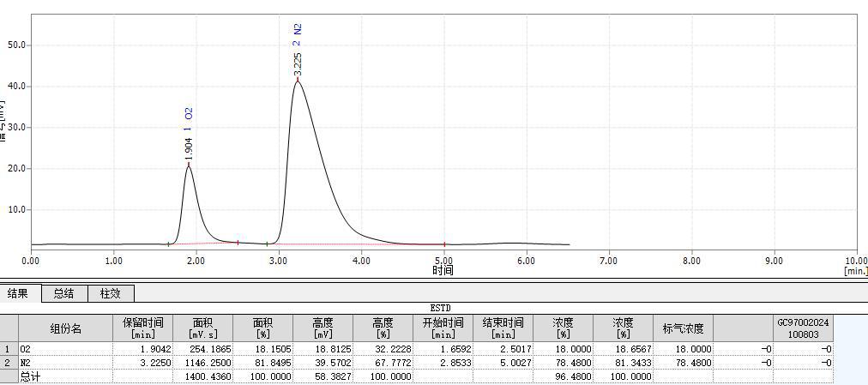The width and height of the screenshot is (868, 385).
Task: Open the 总结 tab
Action: tap(64, 293)
